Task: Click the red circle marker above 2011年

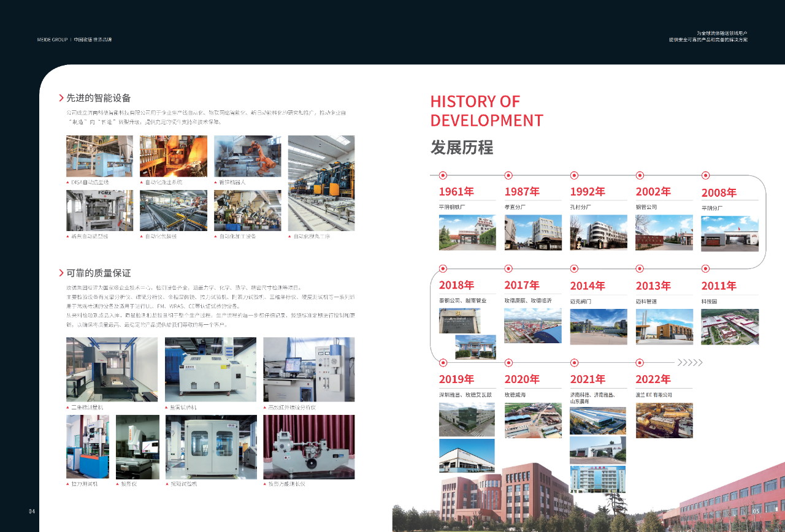Action: 705,268
